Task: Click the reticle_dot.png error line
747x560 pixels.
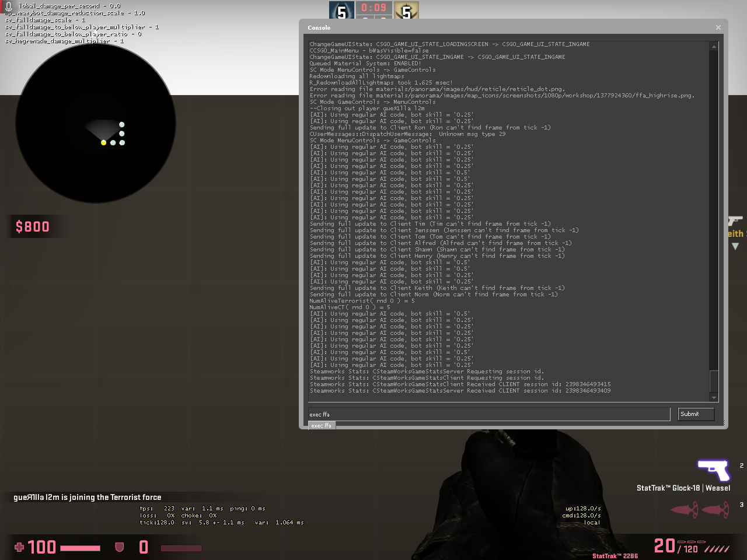Action: pos(437,89)
